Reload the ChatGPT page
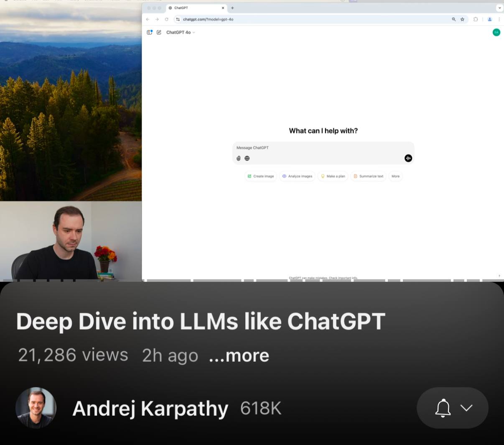The height and width of the screenshot is (445, 504). pyautogui.click(x=167, y=19)
